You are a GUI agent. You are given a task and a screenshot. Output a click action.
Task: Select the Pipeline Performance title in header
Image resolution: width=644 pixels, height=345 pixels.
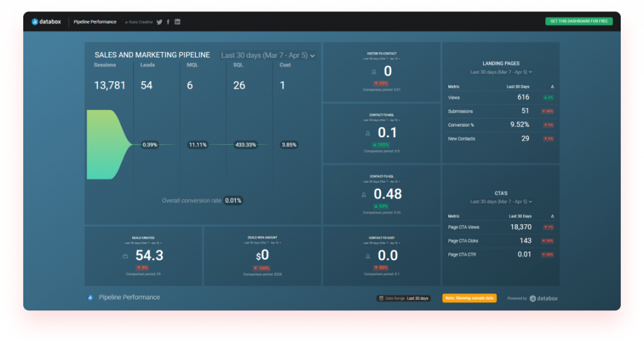(x=95, y=22)
